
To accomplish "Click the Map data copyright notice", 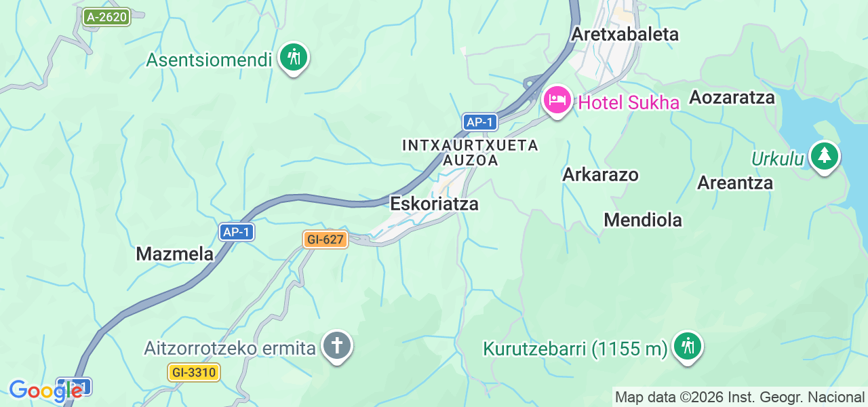I will (x=740, y=397).
